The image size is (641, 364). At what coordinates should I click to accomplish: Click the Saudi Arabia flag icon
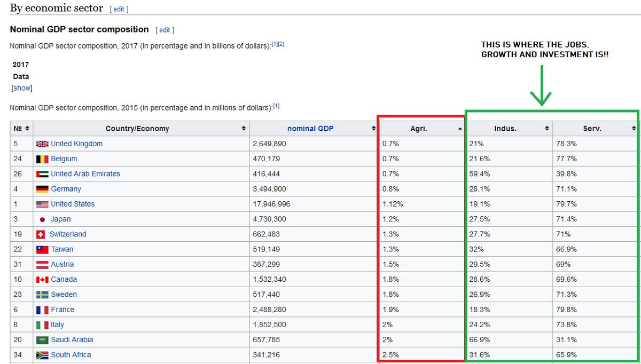point(42,340)
